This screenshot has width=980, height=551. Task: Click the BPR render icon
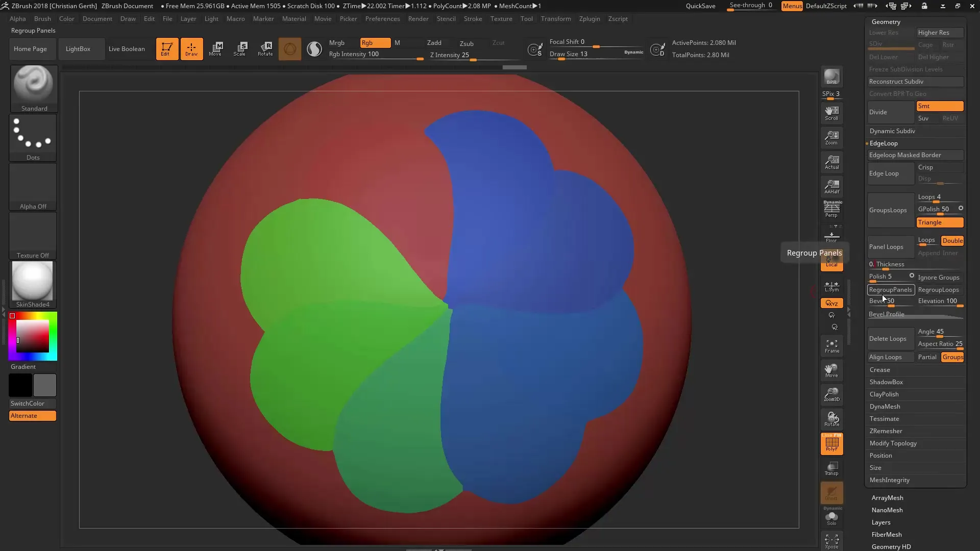tap(831, 77)
